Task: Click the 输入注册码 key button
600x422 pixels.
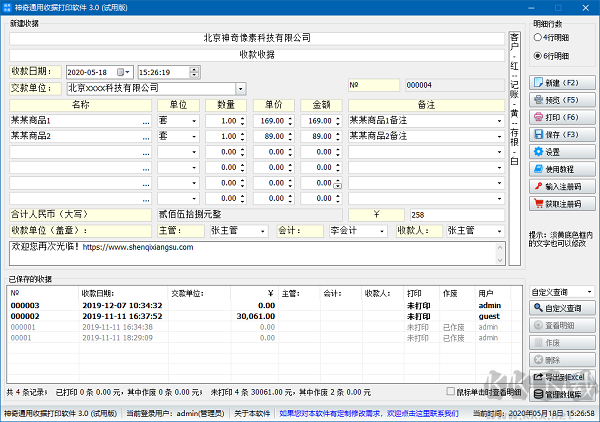Action: (x=561, y=186)
